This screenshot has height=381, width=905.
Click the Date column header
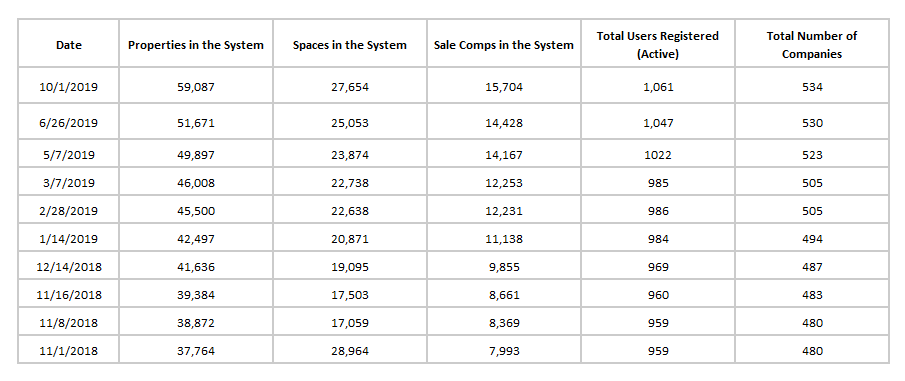point(69,44)
